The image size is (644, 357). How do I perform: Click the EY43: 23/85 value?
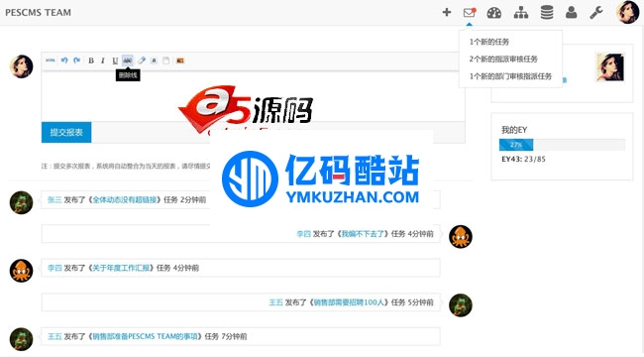tap(524, 159)
